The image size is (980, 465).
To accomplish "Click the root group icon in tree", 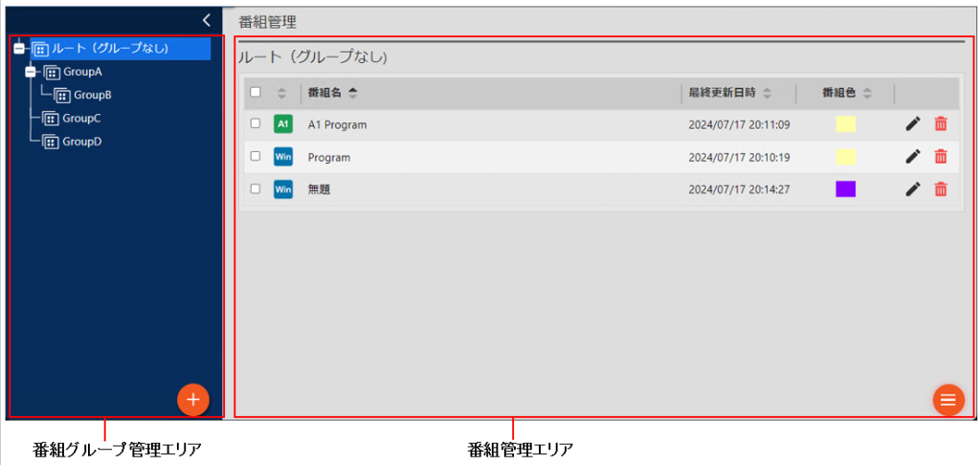I will pyautogui.click(x=40, y=49).
